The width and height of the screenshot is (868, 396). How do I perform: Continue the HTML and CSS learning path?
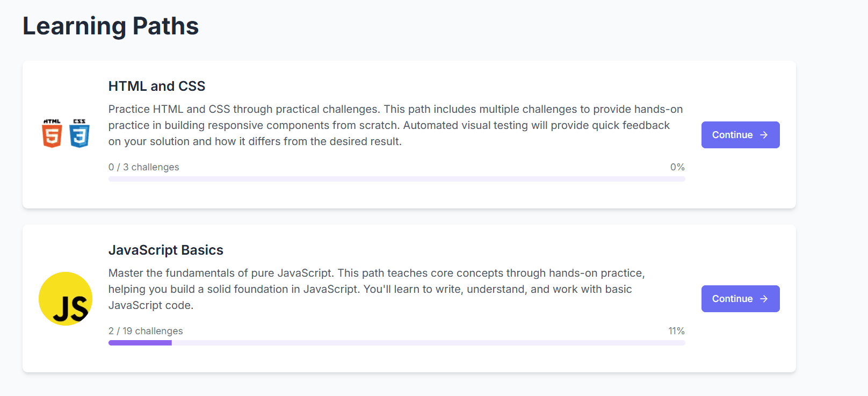pos(740,135)
